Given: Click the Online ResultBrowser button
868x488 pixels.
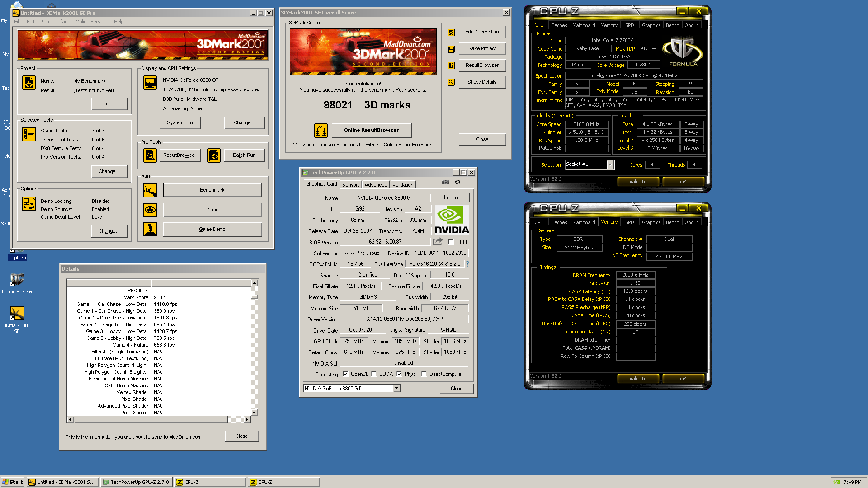Looking at the screenshot, I should (371, 131).
